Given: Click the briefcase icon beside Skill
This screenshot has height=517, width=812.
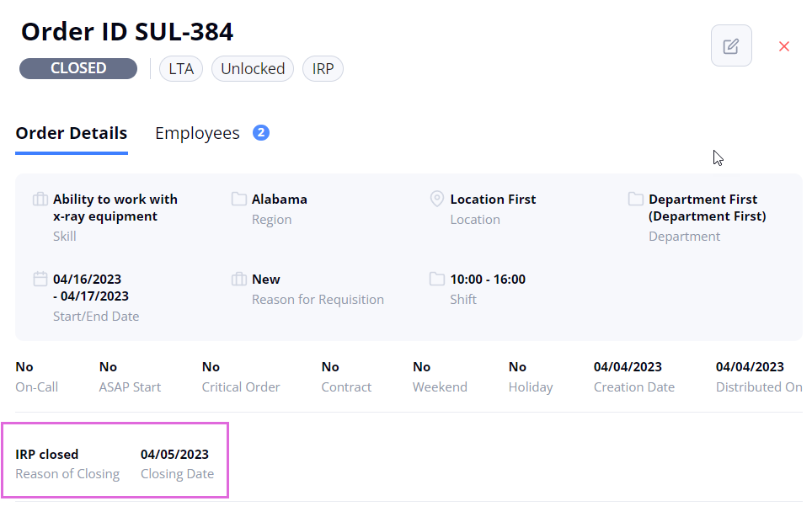Looking at the screenshot, I should (x=40, y=200).
